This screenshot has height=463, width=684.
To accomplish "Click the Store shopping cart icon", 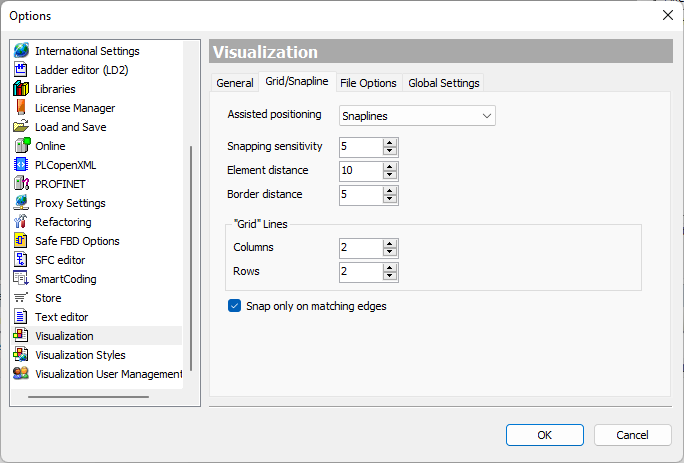I will click(x=21, y=298).
